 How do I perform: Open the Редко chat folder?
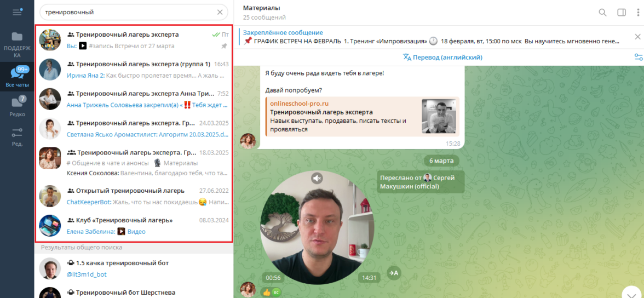(18, 106)
